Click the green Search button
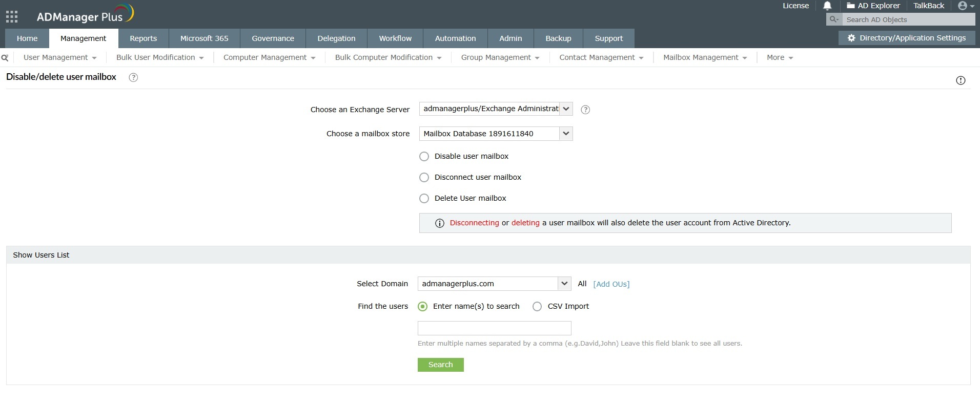Screen dimensions: 980x404 pyautogui.click(x=441, y=365)
